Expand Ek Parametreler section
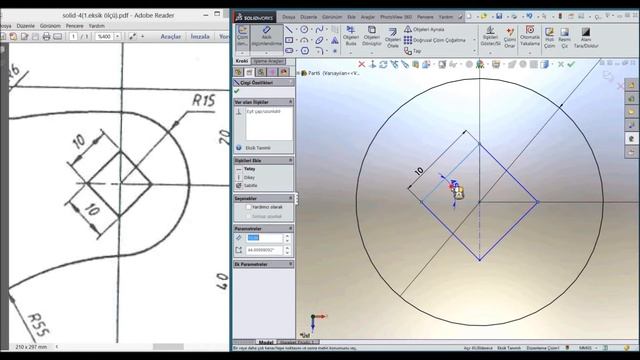The width and height of the screenshot is (640, 360). [291, 264]
